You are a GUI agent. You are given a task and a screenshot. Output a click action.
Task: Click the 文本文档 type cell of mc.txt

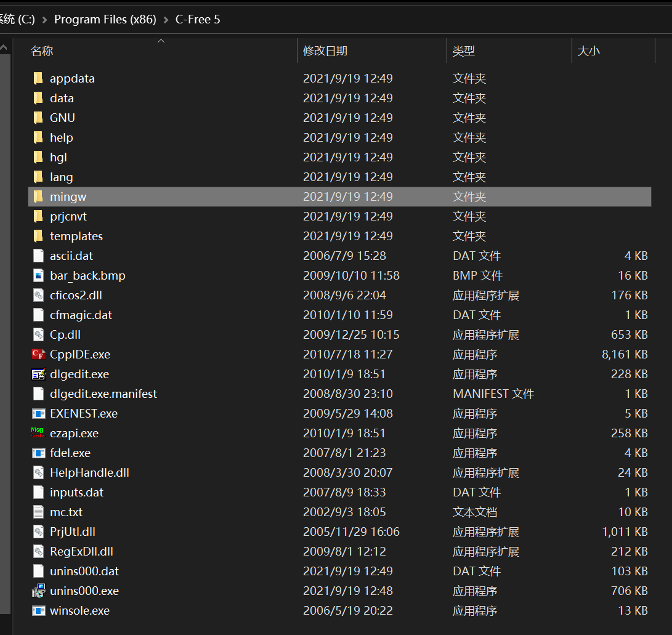(475, 512)
